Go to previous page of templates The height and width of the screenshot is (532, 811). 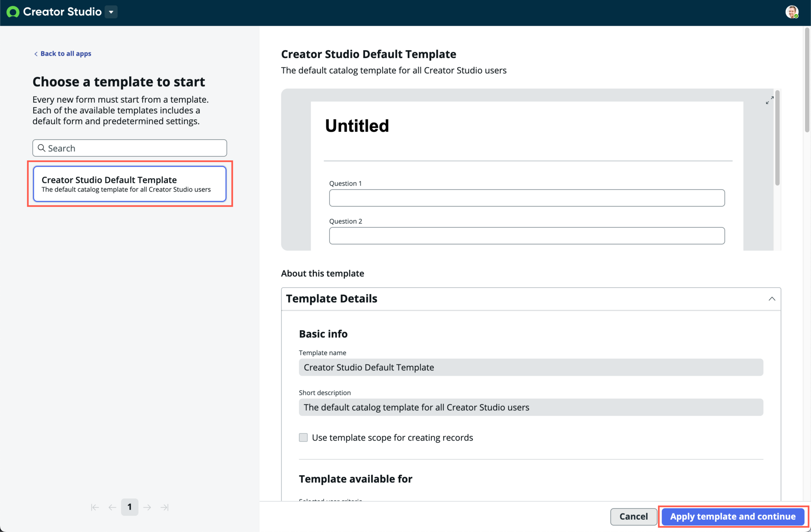[112, 507]
